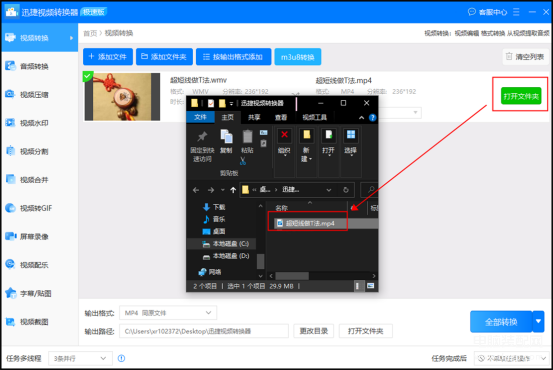Click the 输出路径 path field
Viewport: 553px width, 370px height.
click(204, 331)
